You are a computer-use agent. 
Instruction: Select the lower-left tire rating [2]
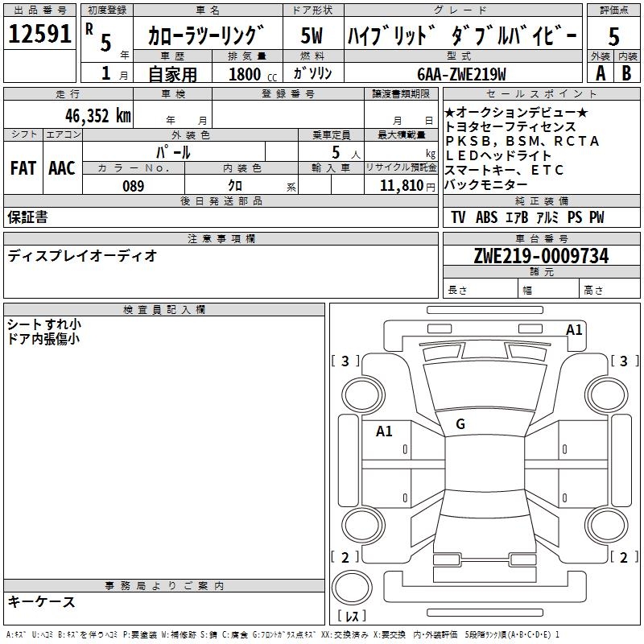[345, 557]
